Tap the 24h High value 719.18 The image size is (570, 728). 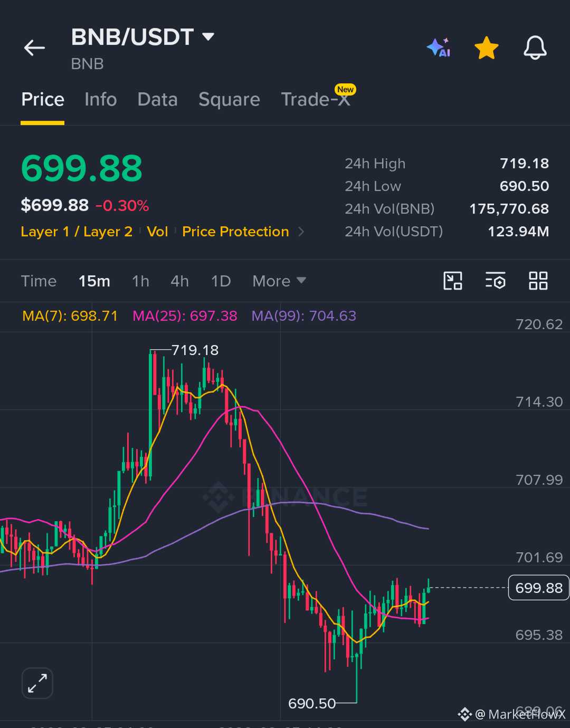[x=524, y=164]
